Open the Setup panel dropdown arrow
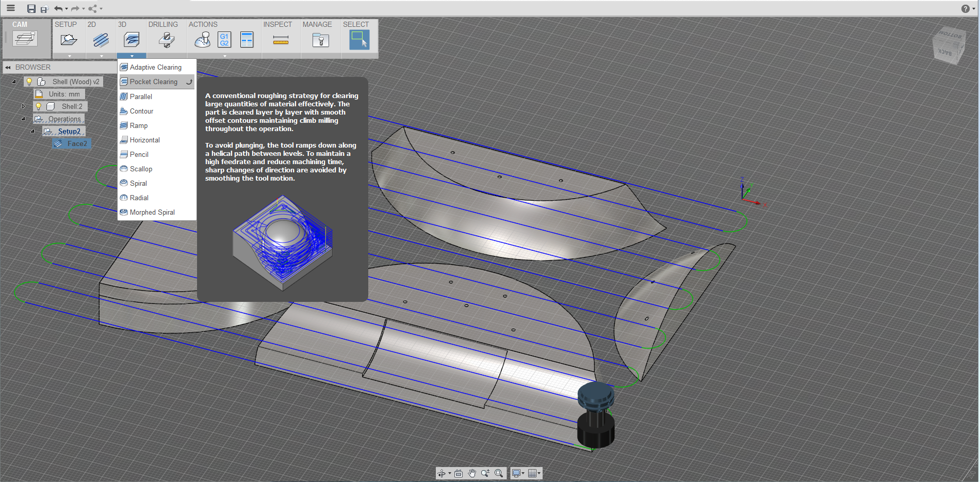The width and height of the screenshot is (980, 482). click(69, 56)
